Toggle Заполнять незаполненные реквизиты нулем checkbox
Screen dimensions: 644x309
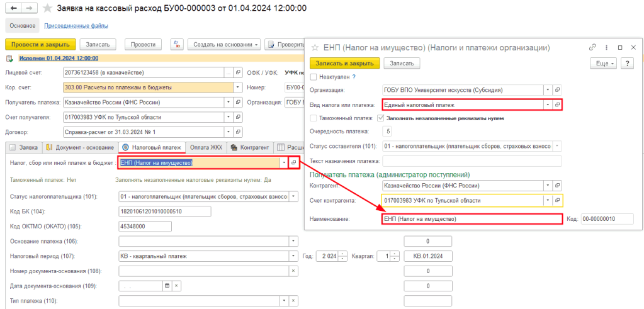(x=380, y=118)
